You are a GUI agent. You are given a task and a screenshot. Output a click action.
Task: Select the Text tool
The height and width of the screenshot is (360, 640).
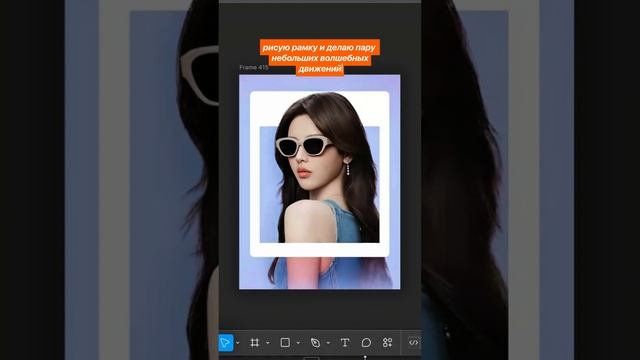[345, 342]
